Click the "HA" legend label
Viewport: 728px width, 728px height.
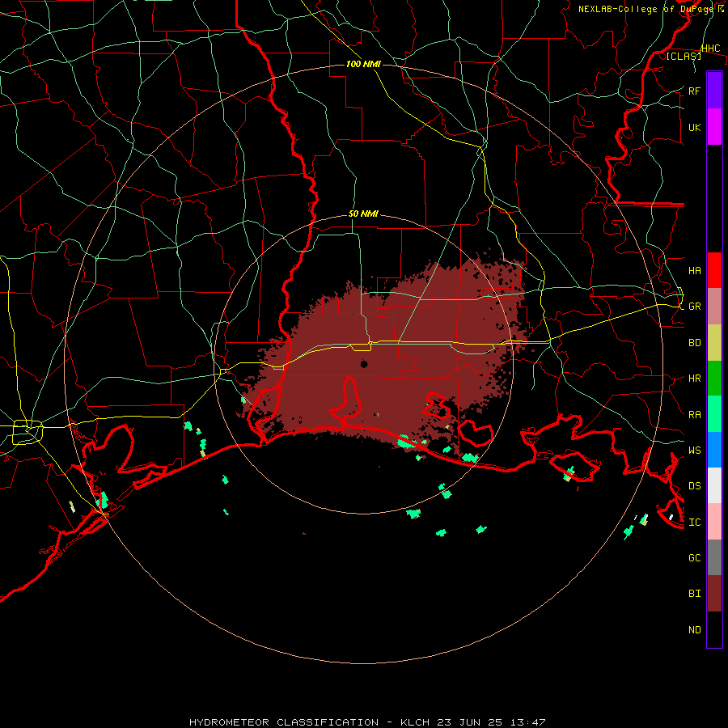694,270
